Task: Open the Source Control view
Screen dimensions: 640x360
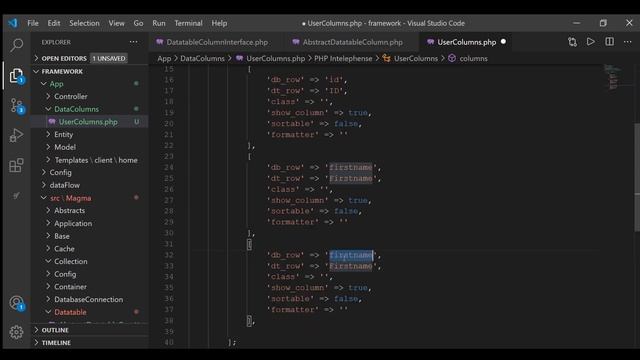Action: pyautogui.click(x=16, y=105)
